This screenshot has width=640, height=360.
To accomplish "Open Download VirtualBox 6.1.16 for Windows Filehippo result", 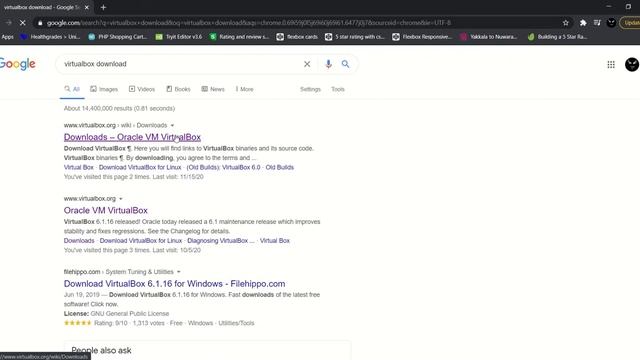I will [175, 284].
